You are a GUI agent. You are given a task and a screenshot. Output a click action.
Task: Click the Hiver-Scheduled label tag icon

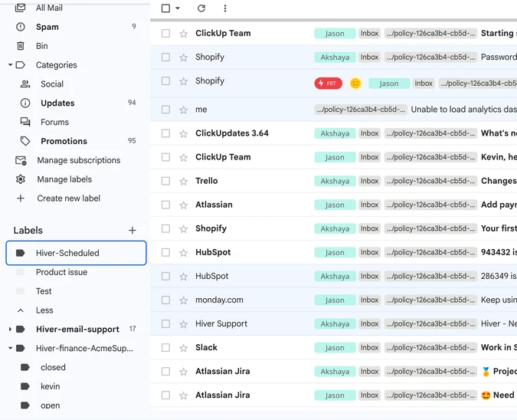pos(21,253)
